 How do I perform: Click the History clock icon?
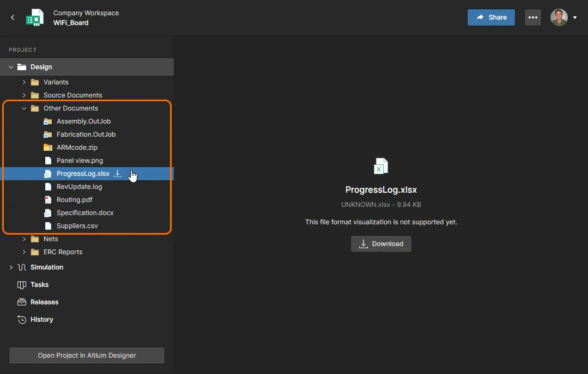click(22, 320)
